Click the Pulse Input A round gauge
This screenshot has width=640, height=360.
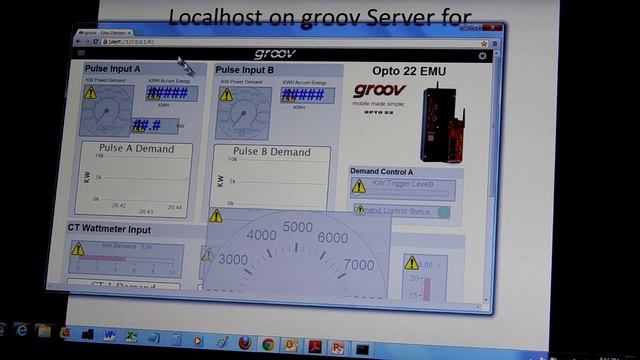[107, 111]
